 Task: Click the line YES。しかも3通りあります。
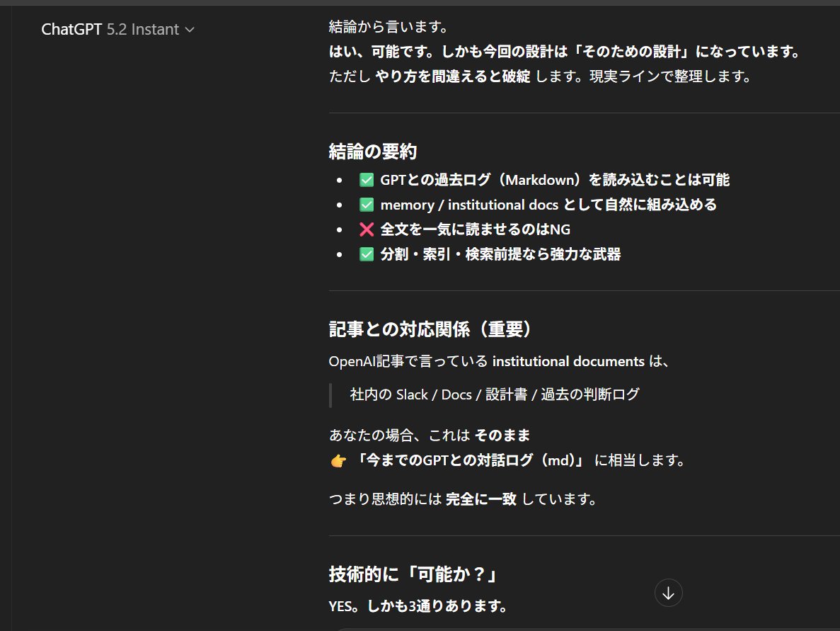coord(418,606)
